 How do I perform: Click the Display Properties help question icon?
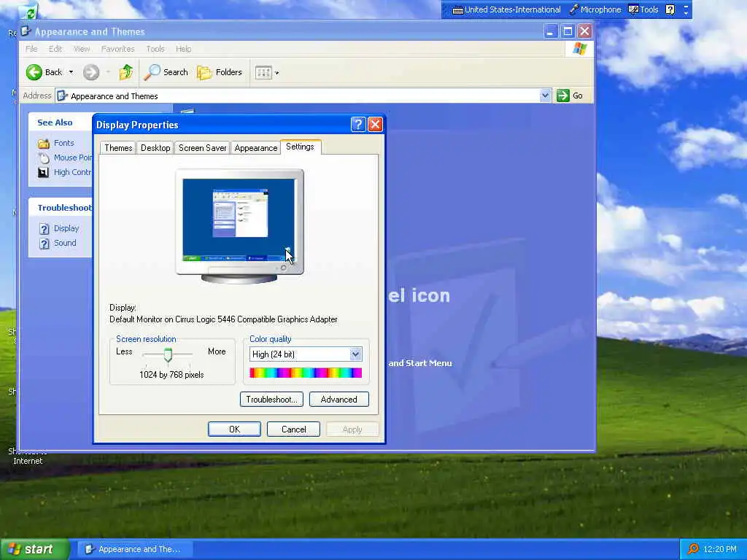358,125
